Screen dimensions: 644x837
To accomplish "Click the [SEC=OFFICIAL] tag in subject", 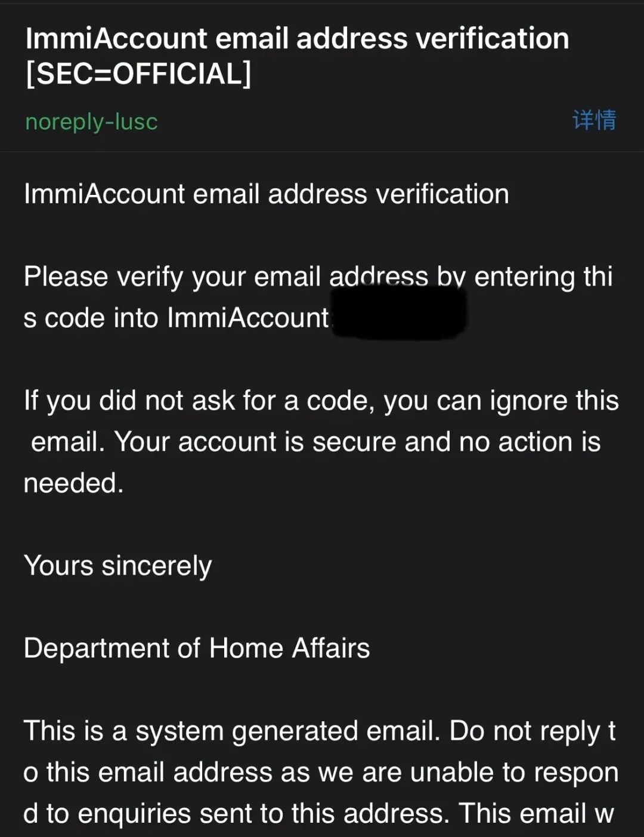I will pyautogui.click(x=138, y=74).
